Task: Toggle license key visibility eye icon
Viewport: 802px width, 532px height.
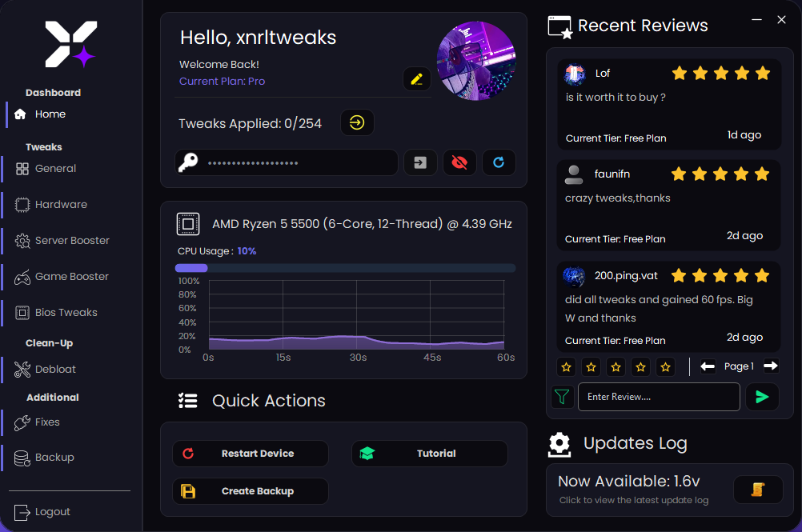Action: pos(459,162)
